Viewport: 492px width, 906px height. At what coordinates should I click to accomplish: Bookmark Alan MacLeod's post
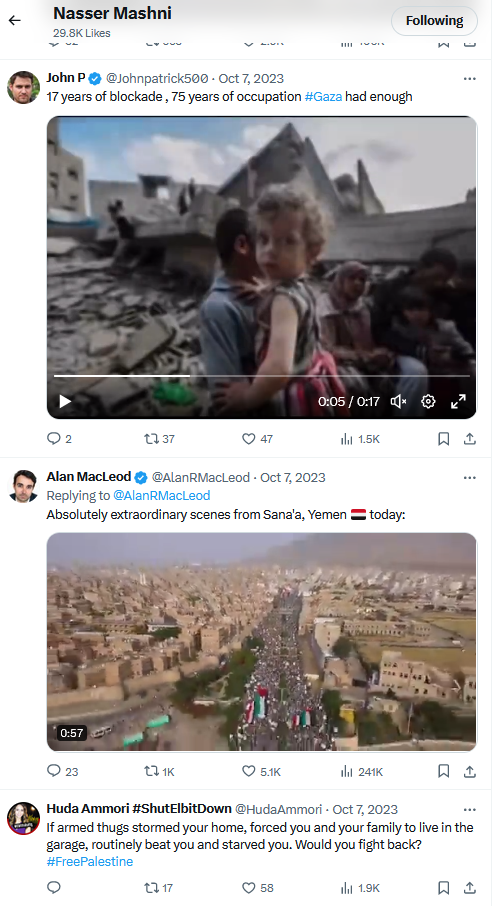[x=443, y=771]
